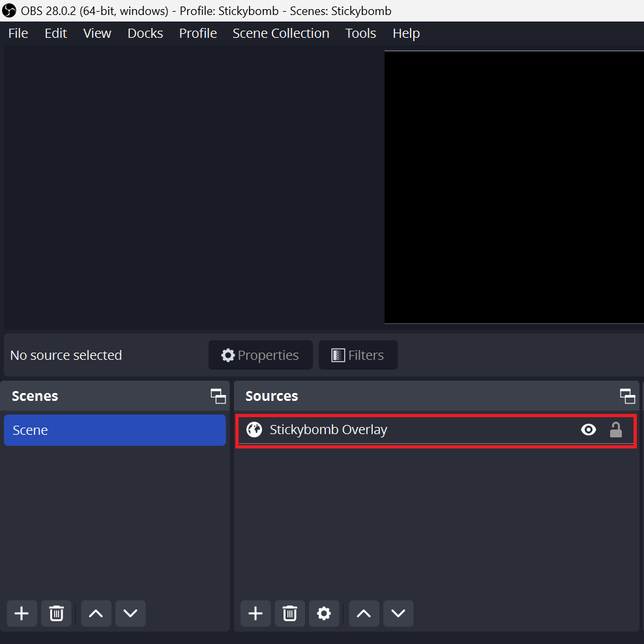Move source down with arrow button
644x644 pixels.
[x=398, y=613]
